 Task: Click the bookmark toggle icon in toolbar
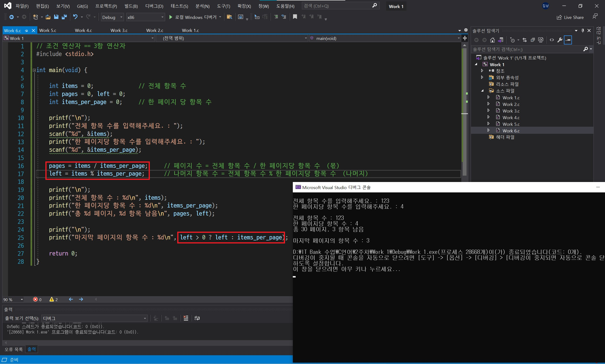coord(295,17)
